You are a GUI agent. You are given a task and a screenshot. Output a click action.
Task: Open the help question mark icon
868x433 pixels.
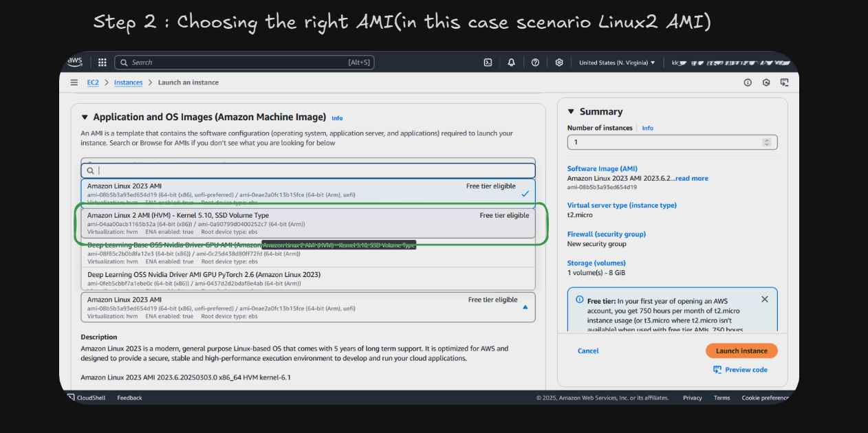[x=535, y=62]
